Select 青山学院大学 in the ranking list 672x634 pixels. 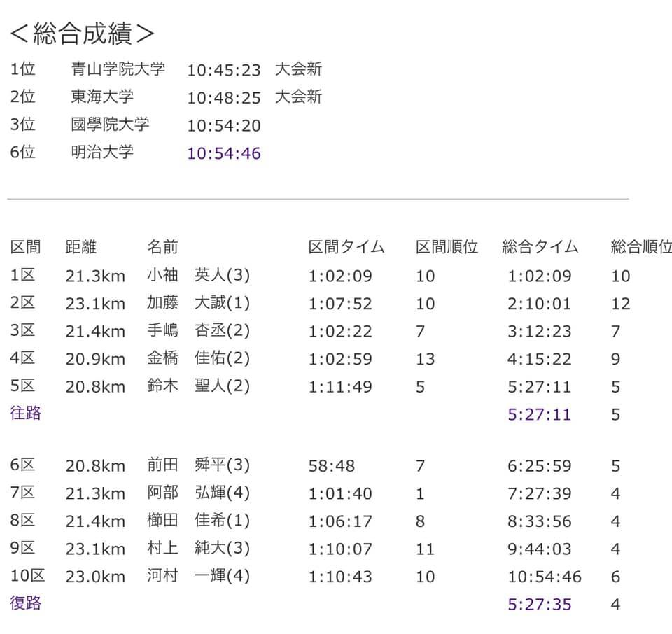coord(118,69)
